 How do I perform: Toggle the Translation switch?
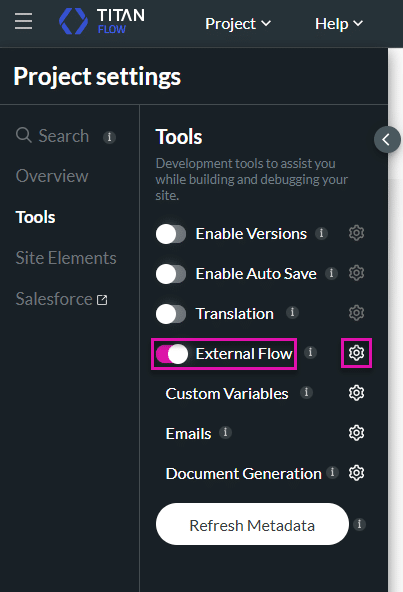(171, 314)
